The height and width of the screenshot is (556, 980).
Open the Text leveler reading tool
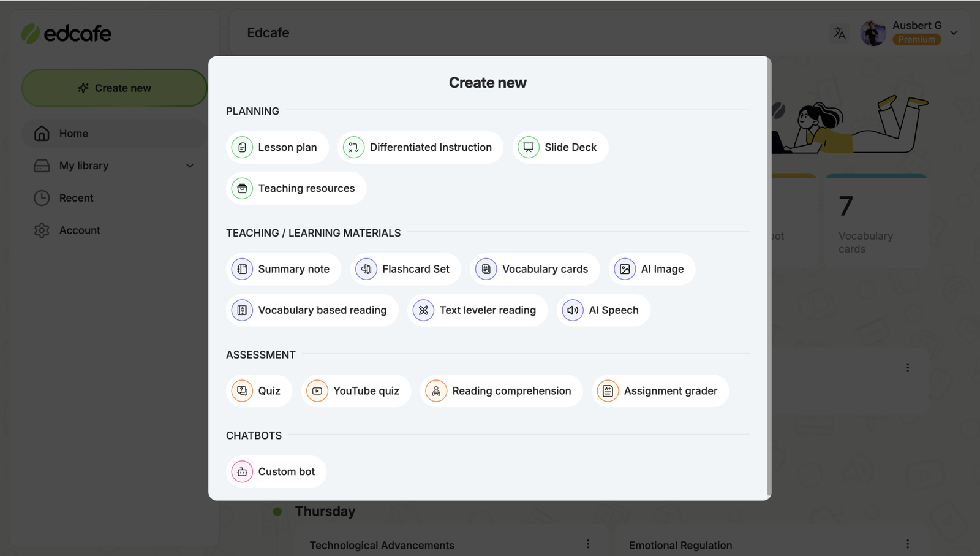pos(477,310)
